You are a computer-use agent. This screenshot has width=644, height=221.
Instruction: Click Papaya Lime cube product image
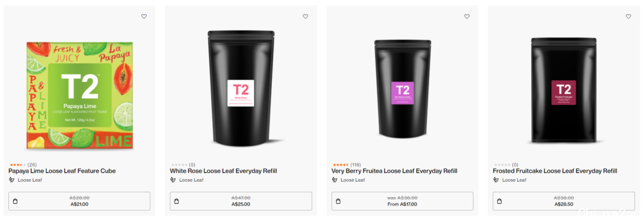80,95
